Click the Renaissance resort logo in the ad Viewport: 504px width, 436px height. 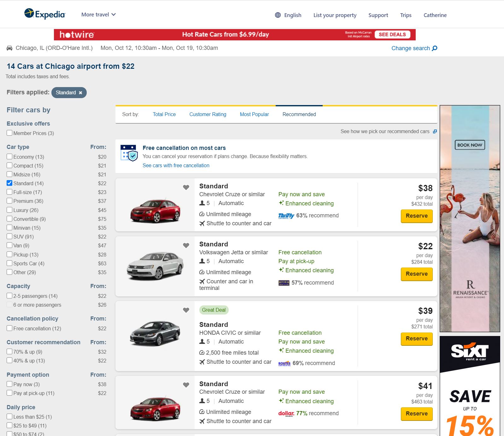(x=470, y=289)
